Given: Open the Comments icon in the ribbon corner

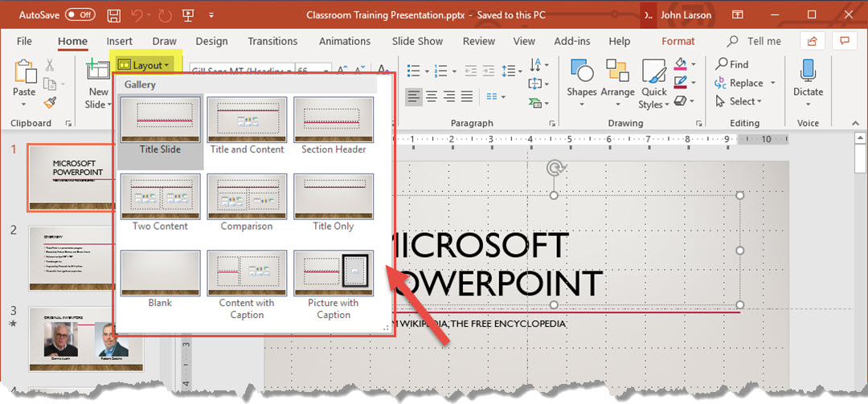Looking at the screenshot, I should 844,41.
